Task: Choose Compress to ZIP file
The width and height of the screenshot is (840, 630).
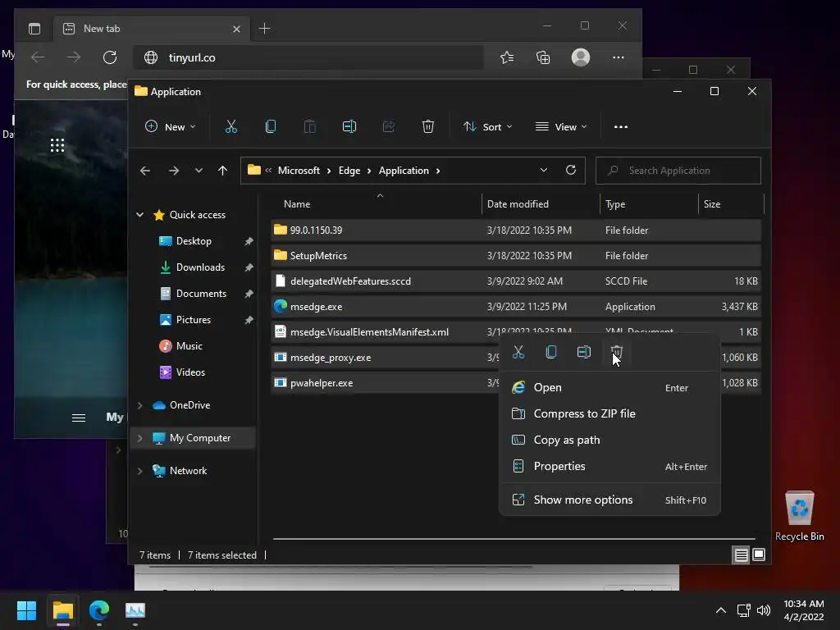Action: click(609, 413)
